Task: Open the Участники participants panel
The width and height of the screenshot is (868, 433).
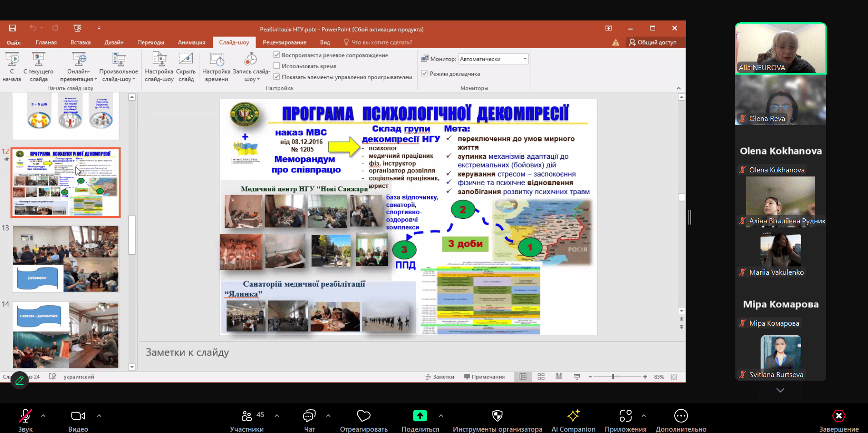Action: (x=247, y=420)
